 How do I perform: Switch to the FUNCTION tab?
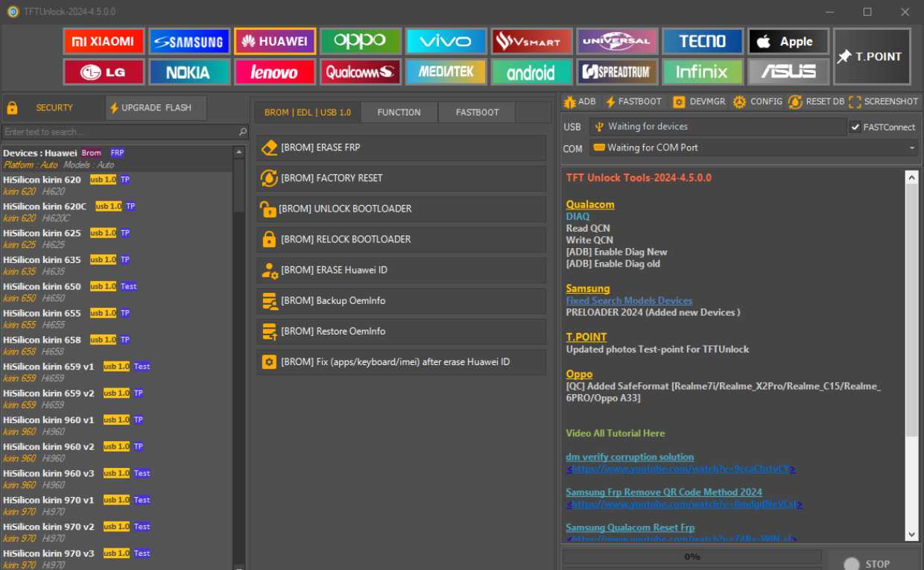click(x=399, y=112)
